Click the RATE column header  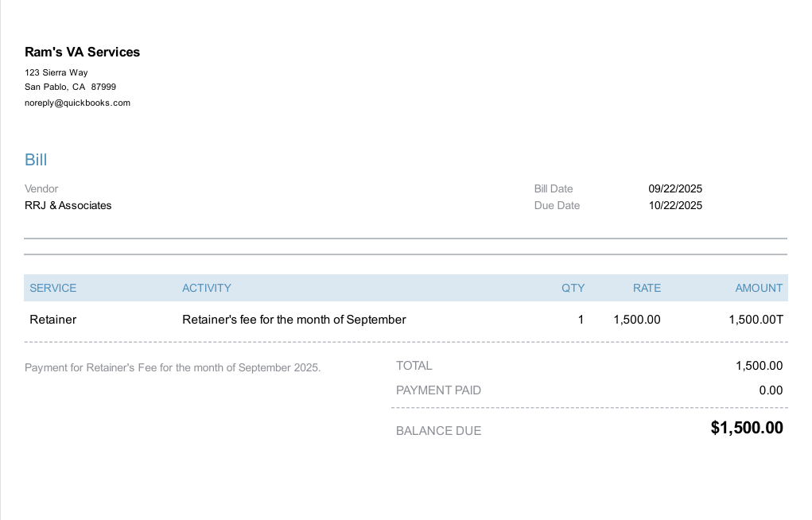tap(647, 288)
